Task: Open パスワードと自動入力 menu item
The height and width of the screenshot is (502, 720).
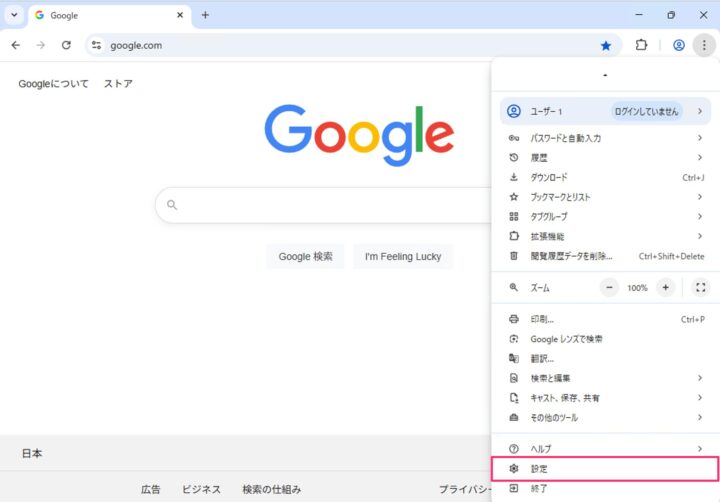Action: pyautogui.click(x=605, y=138)
